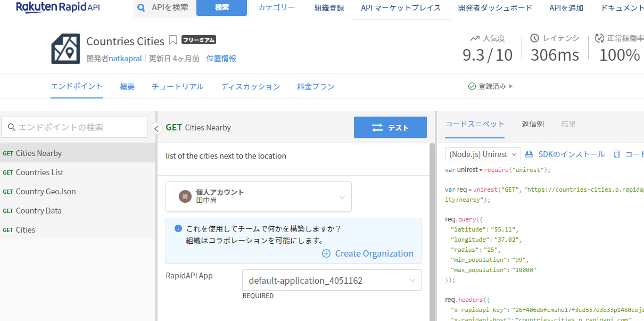Viewport: 644px width, 321px height.
Task: Click the フリーミアム badge
Action: [x=199, y=40]
